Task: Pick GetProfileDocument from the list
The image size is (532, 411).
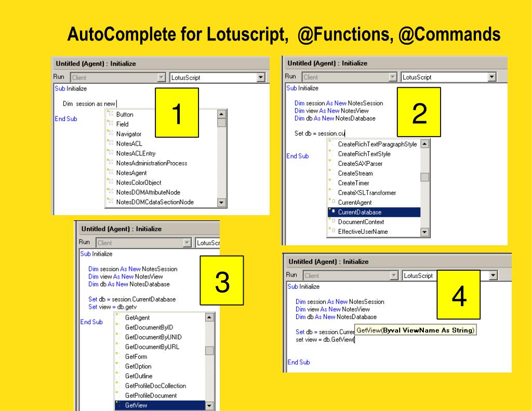Action: tap(151, 395)
